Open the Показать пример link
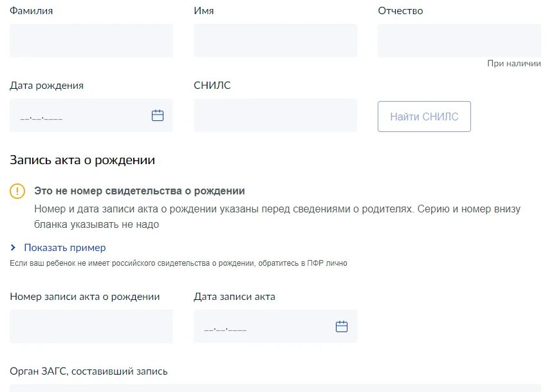 [x=64, y=247]
